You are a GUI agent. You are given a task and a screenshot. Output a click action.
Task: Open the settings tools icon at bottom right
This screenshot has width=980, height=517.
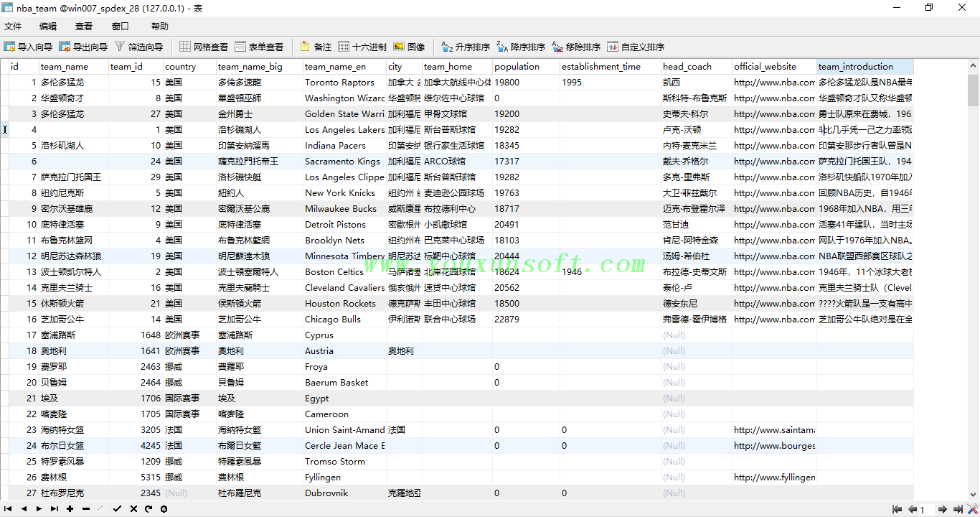click(x=972, y=509)
